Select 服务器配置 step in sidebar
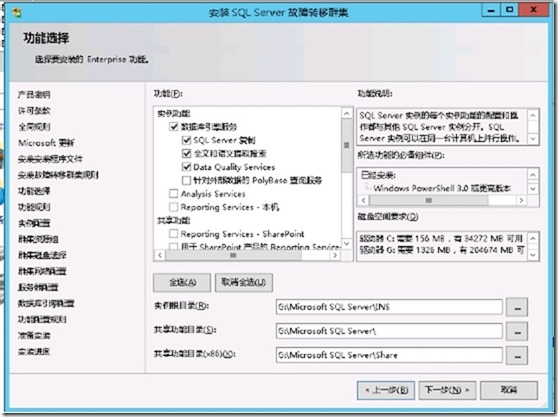 [38, 287]
